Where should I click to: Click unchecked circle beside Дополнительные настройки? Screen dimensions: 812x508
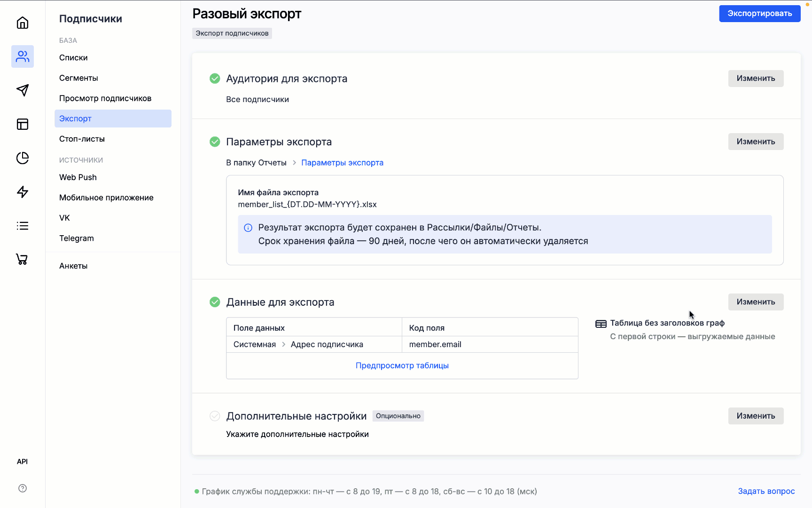click(x=215, y=416)
